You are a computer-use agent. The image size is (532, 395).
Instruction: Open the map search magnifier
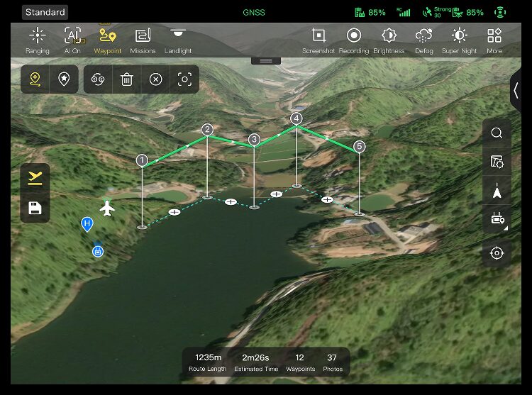[497, 133]
